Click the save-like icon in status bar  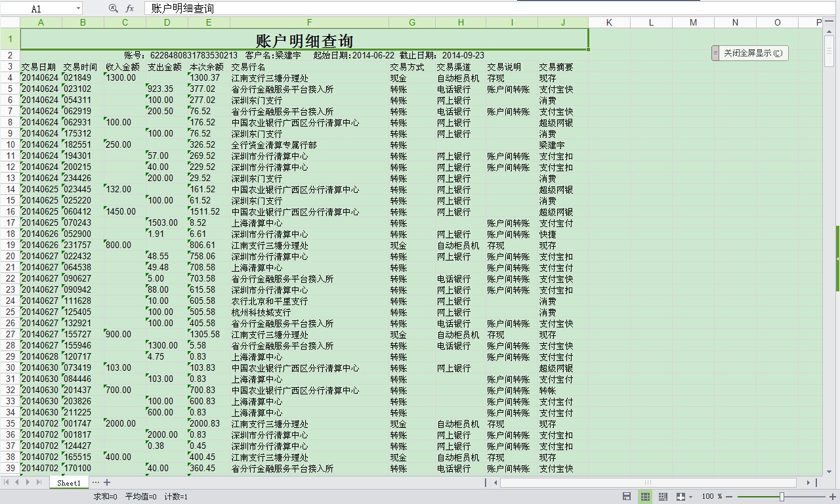pyautogui.click(x=627, y=497)
